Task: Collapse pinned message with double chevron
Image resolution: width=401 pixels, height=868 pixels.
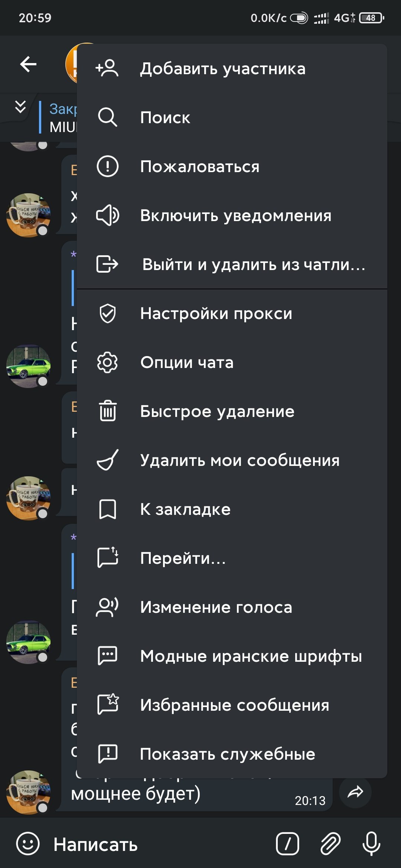Action: point(20,107)
